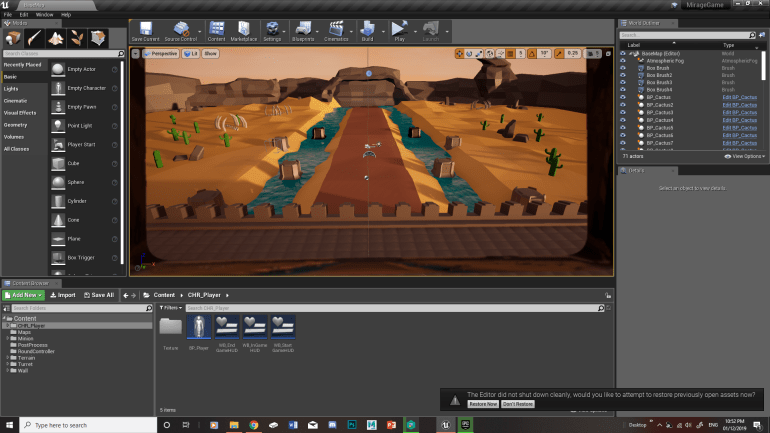Open the Help menu
Screen dimensions: 770x433
pyautogui.click(x=66, y=15)
